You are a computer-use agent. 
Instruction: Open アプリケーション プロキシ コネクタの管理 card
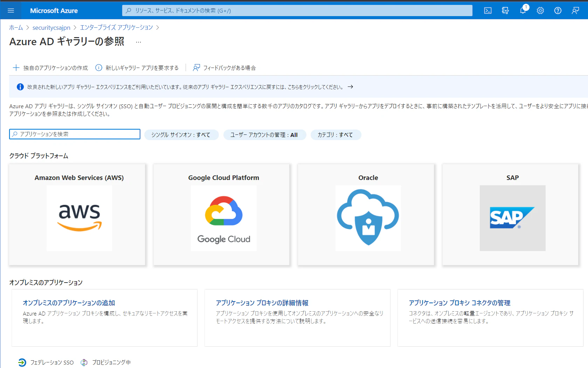pyautogui.click(x=490, y=318)
